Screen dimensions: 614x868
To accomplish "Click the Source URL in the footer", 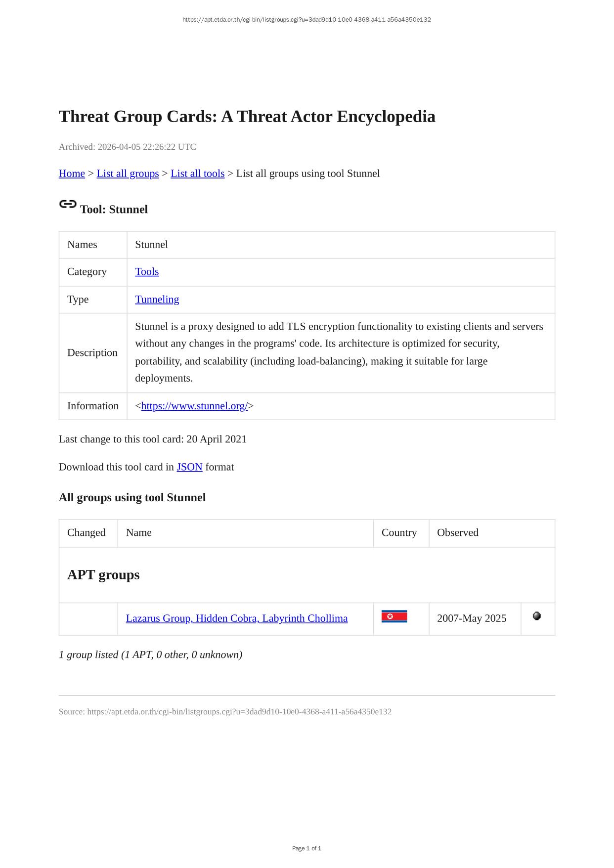I will [239, 712].
